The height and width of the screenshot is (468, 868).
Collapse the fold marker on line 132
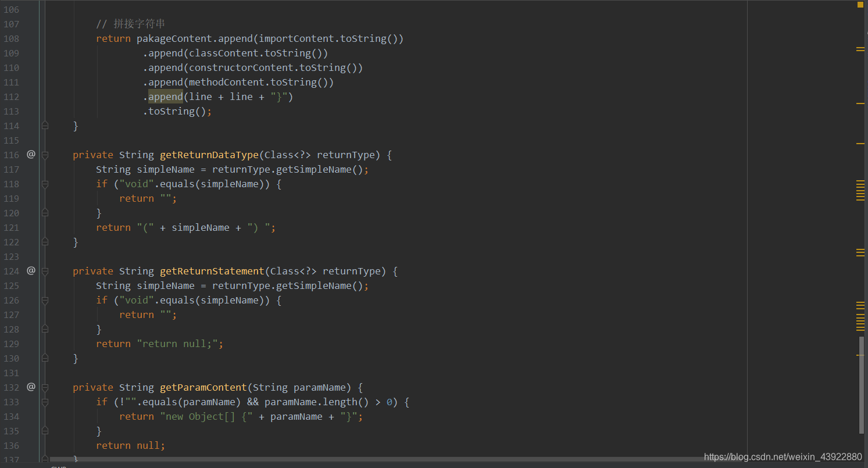45,388
